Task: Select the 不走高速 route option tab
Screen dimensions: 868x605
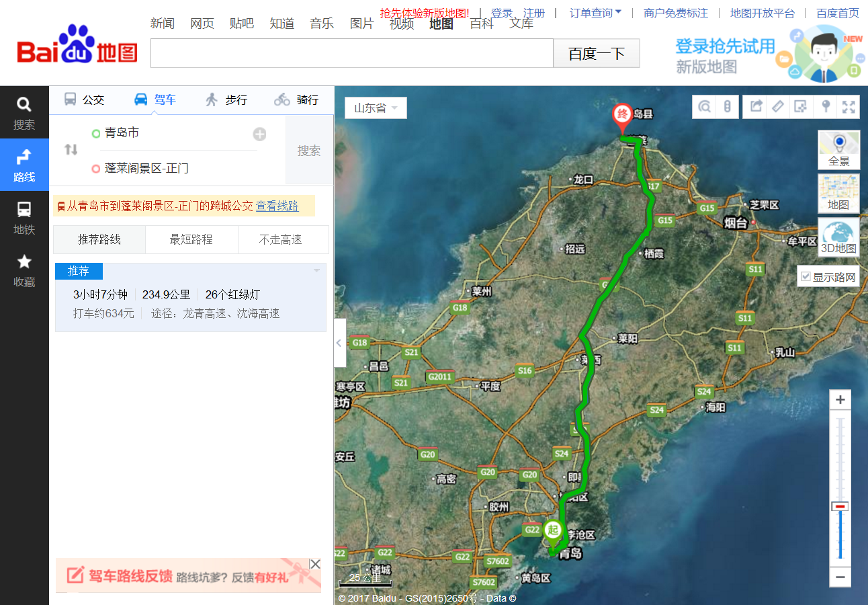Action: 284,239
